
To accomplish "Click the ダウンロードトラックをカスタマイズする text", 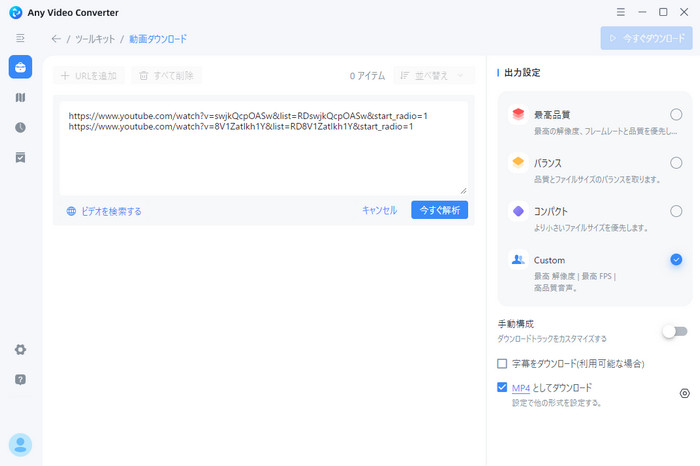I will (x=552, y=339).
